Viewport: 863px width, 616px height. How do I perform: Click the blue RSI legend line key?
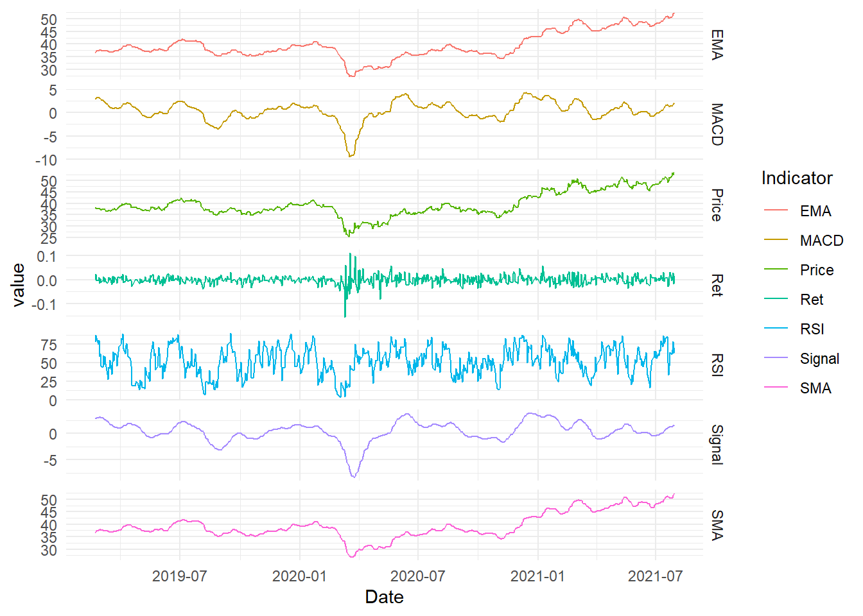tap(776, 329)
